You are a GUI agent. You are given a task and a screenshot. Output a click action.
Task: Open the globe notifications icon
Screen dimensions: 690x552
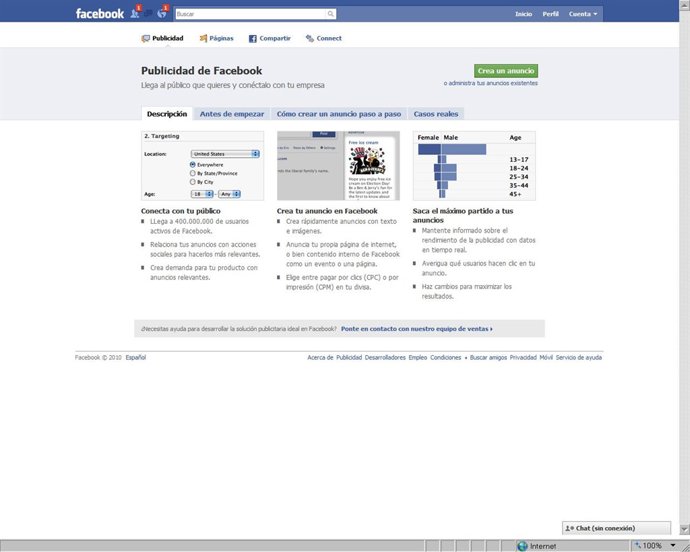pos(162,13)
